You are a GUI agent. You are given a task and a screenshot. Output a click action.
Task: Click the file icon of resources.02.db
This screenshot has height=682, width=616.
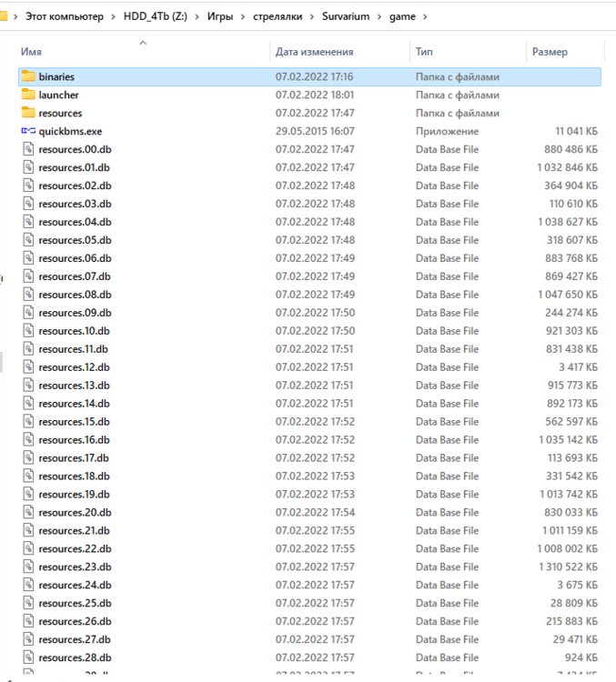[x=28, y=186]
